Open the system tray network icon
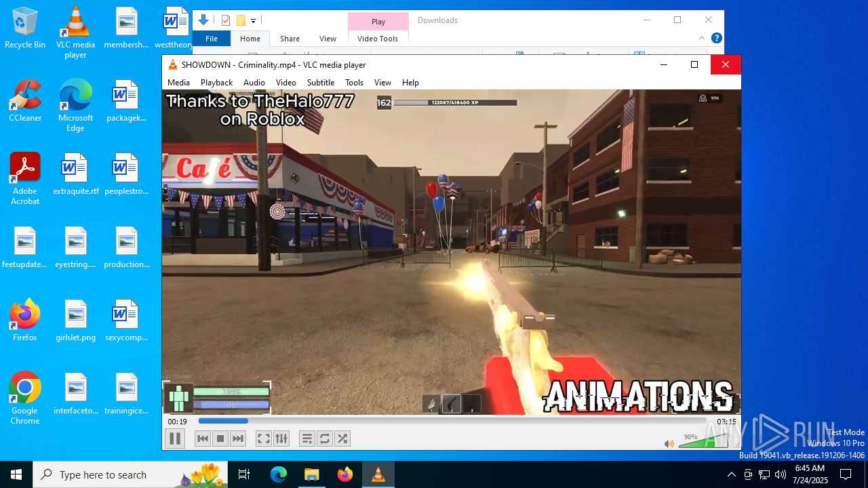 coord(764,474)
